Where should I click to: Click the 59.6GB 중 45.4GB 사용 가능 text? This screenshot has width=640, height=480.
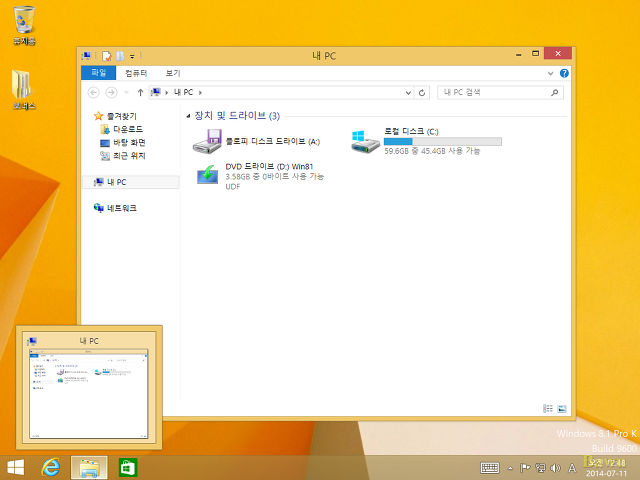(432, 151)
